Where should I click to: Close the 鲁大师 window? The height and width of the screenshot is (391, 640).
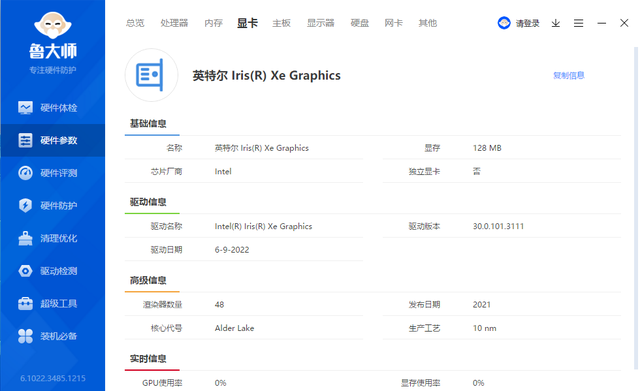coord(624,23)
